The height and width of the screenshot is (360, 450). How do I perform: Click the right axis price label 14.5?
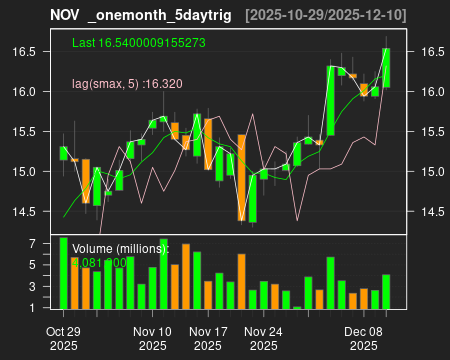[x=433, y=211]
